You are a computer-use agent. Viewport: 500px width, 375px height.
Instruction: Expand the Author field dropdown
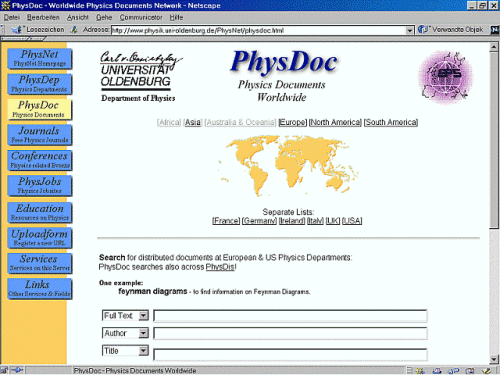click(x=143, y=333)
